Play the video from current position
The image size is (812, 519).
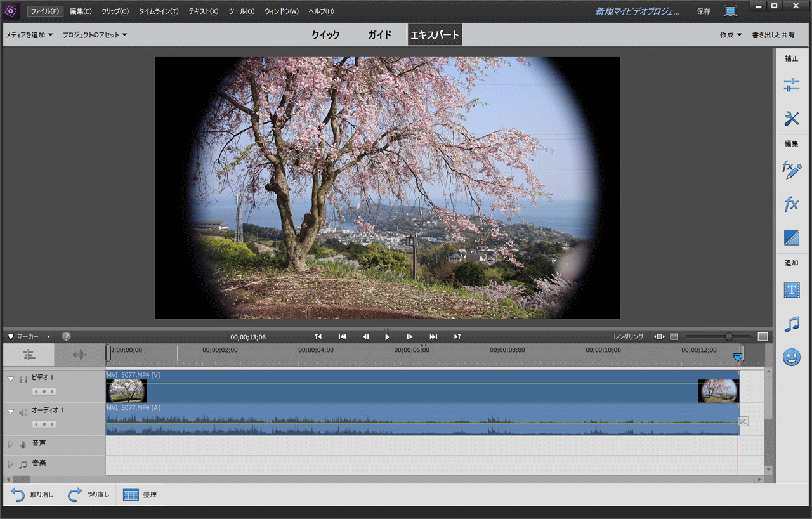tap(387, 336)
